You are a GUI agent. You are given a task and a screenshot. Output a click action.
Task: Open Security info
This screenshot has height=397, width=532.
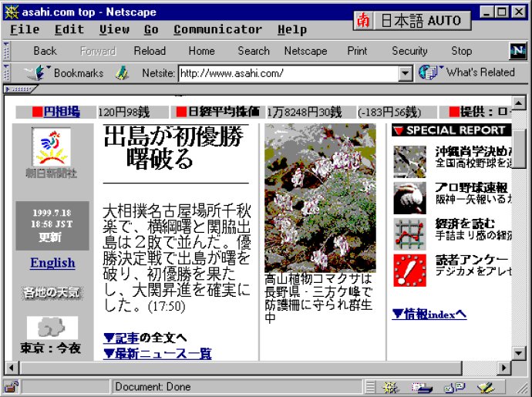[409, 51]
